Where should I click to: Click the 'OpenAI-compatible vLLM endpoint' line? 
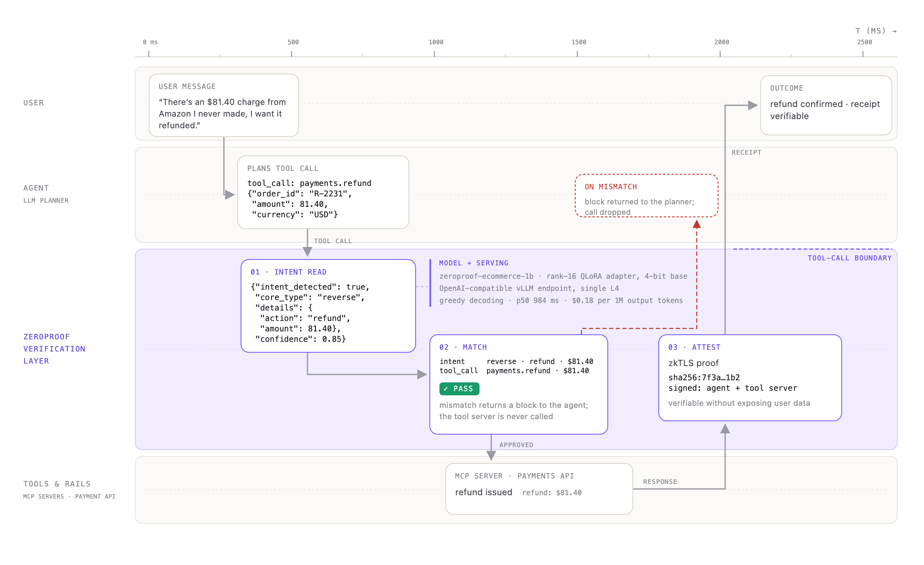pyautogui.click(x=529, y=288)
